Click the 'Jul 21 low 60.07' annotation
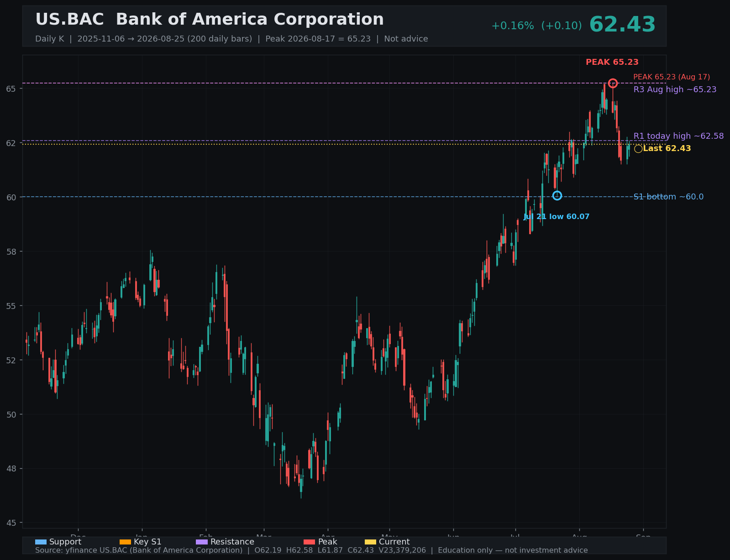The width and height of the screenshot is (730, 560). coord(557,217)
